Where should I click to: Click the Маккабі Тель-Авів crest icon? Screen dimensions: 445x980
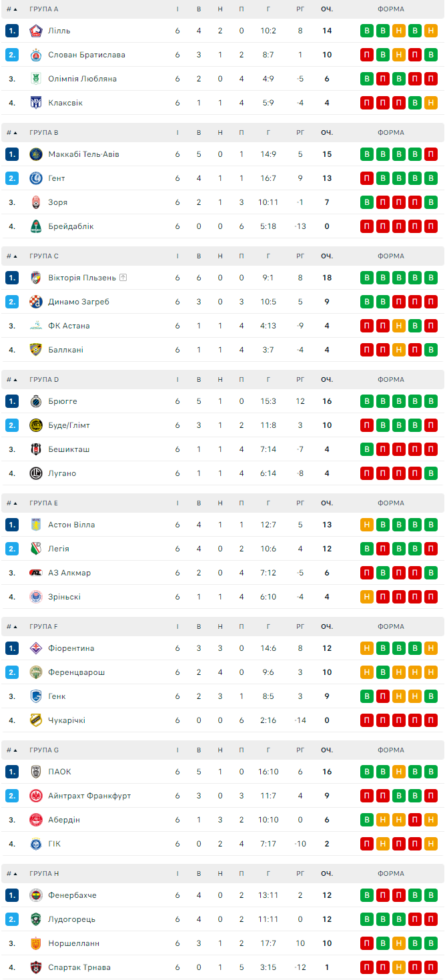[36, 154]
